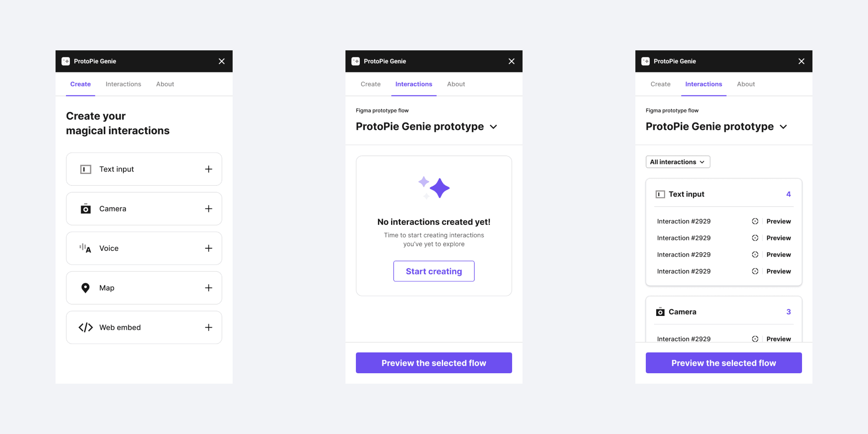Add a Voice interaction via its plus button

tap(209, 248)
